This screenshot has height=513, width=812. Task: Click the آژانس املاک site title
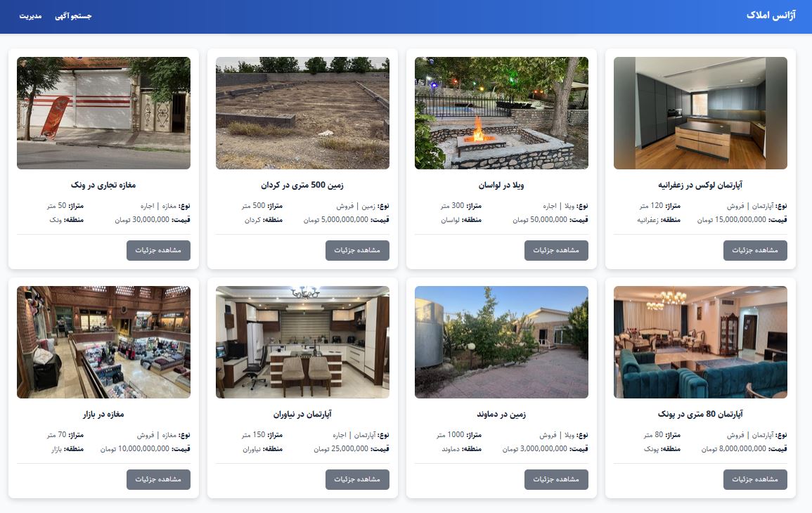click(771, 15)
